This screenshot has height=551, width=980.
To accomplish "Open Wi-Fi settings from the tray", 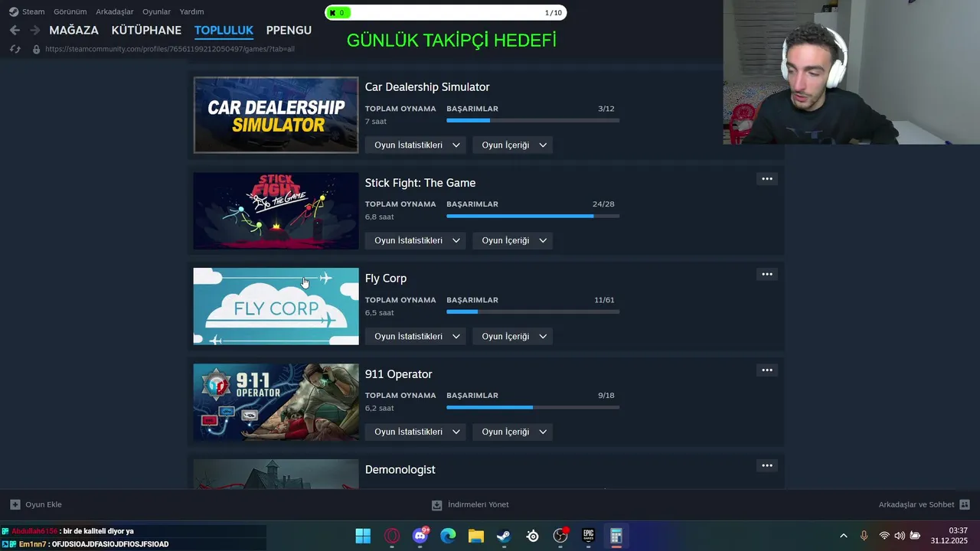I will (x=884, y=536).
